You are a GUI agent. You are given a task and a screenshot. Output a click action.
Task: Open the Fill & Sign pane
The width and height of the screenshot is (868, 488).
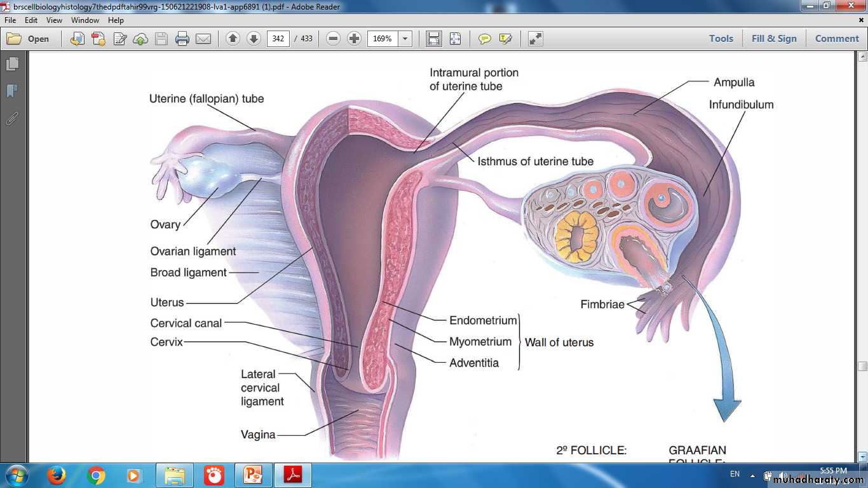[x=774, y=39]
